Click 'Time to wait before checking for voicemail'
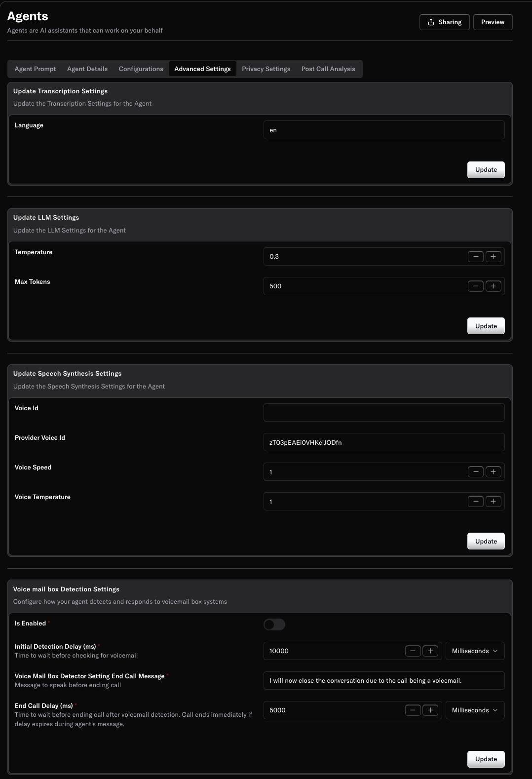Screen dimensions: 532x779 tap(76, 656)
